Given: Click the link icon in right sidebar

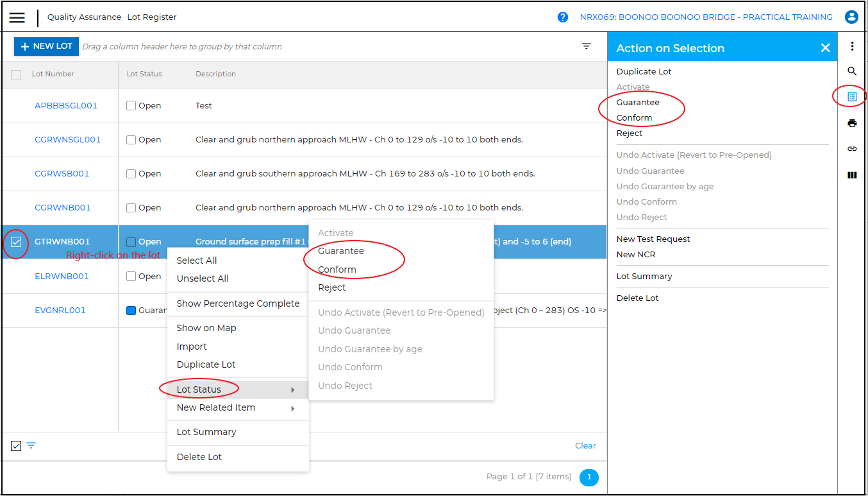Looking at the screenshot, I should point(852,149).
